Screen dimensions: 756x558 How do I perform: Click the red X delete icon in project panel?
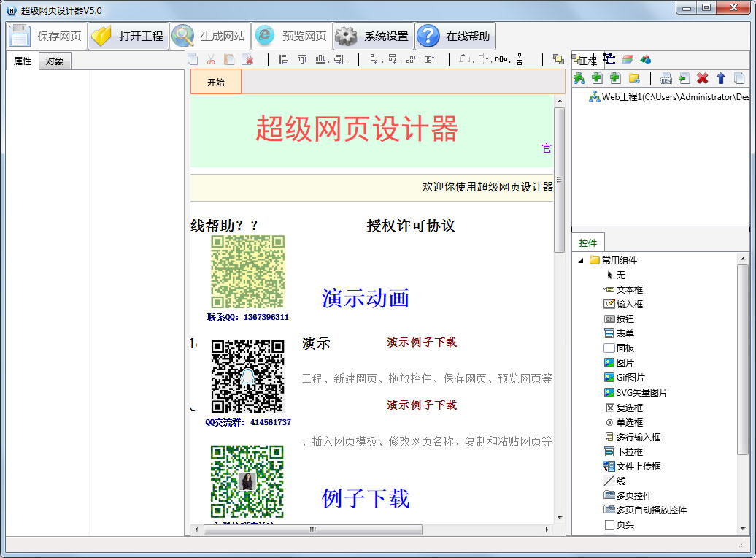coord(701,78)
